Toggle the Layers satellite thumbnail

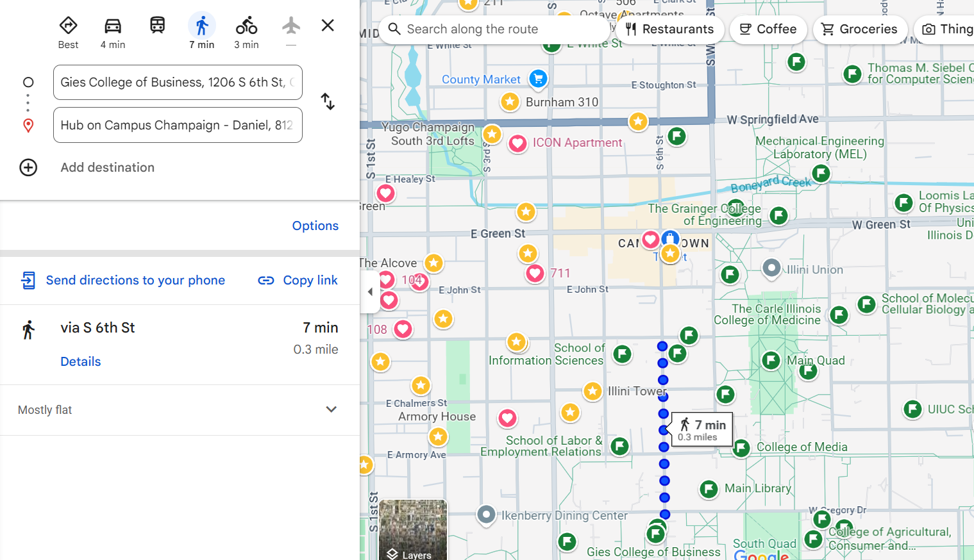coord(413,529)
